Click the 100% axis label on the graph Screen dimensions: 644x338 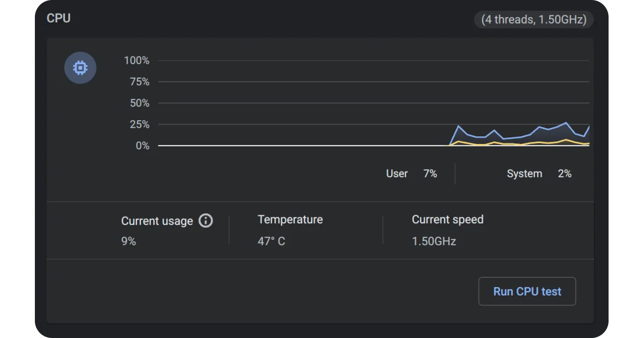click(136, 61)
